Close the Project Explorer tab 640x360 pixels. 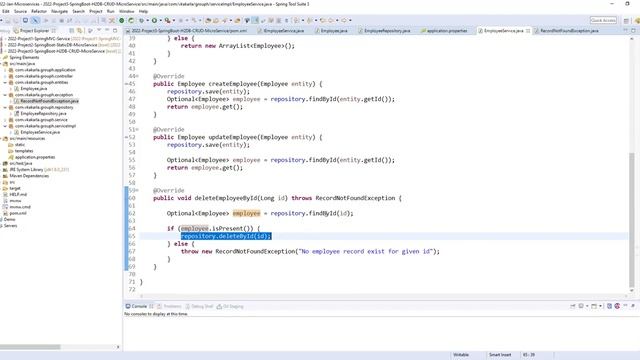click(53, 31)
